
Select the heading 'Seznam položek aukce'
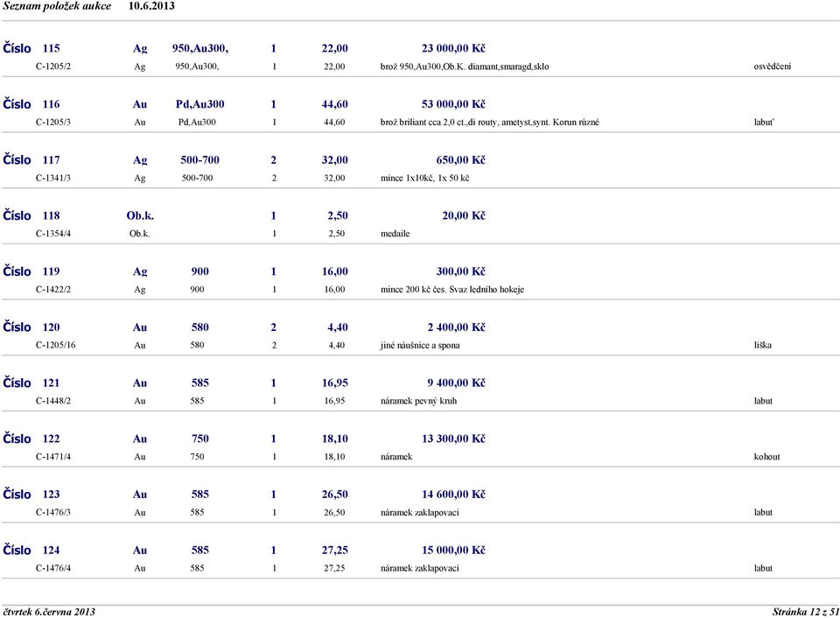57,6
